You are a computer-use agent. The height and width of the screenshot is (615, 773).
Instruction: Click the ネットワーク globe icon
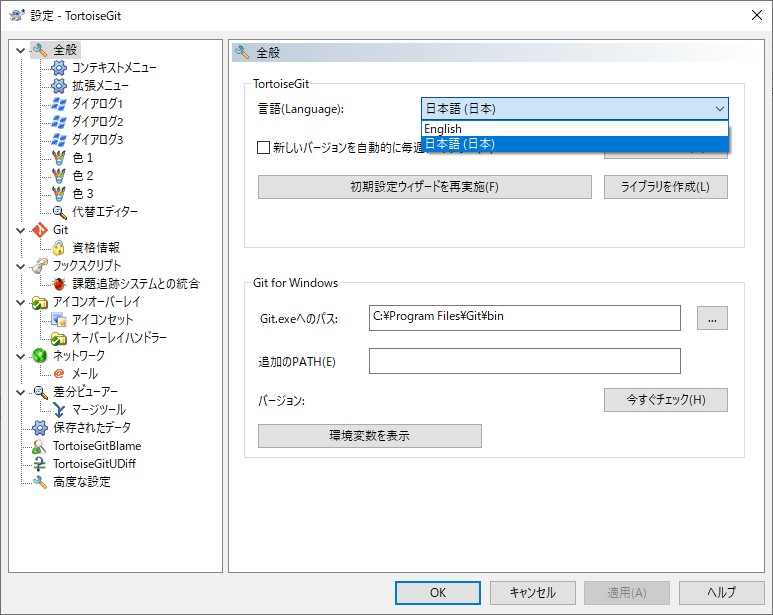tap(39, 355)
